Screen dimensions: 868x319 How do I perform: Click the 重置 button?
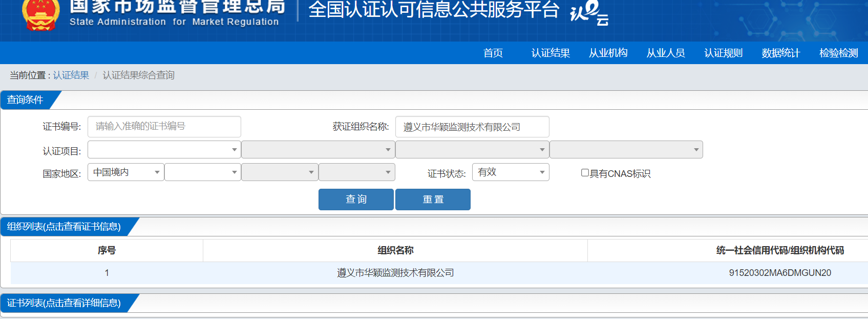433,200
